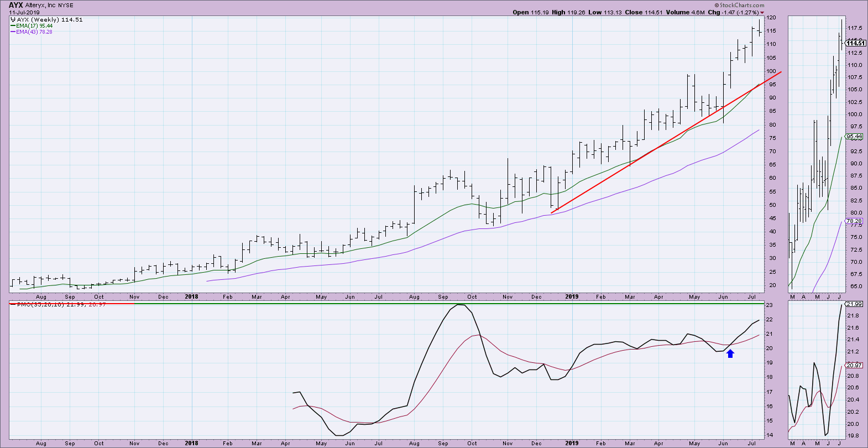Viewport: 868px width, 448px height.
Task: Click the 20.97 PMO signal value flag
Action: click(x=854, y=365)
